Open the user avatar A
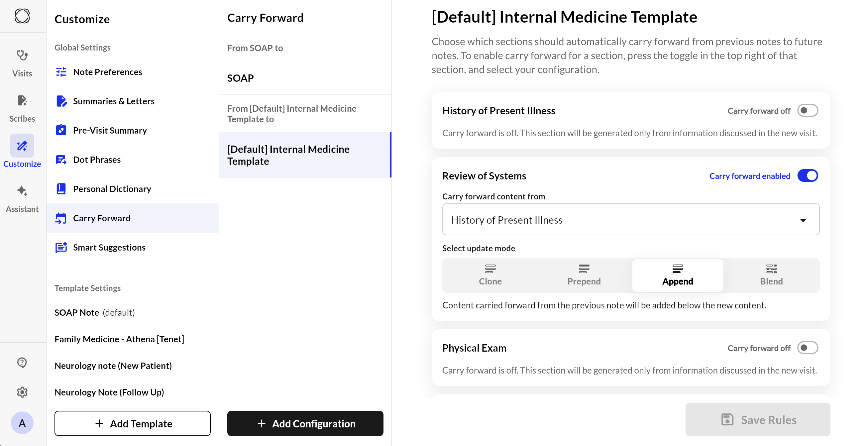 tap(22, 423)
